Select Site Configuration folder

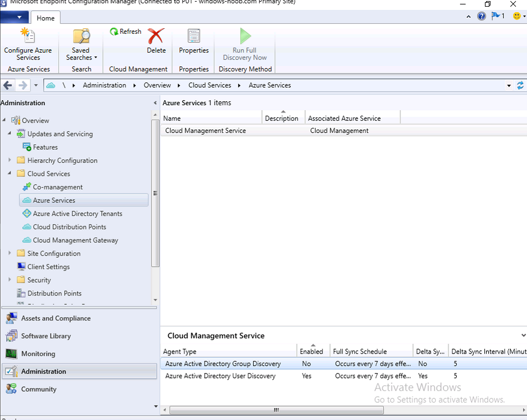(54, 253)
